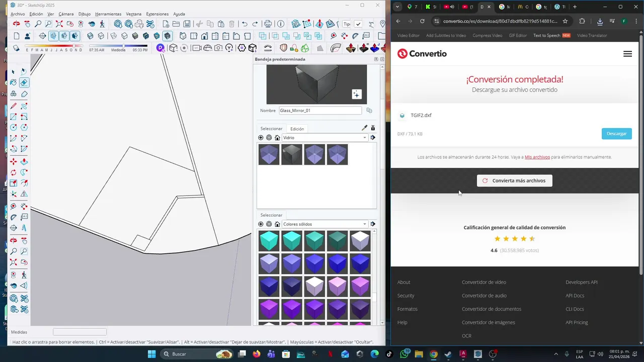Click the Front view house icon
The width and height of the screenshot is (644, 362).
(x=204, y=36)
